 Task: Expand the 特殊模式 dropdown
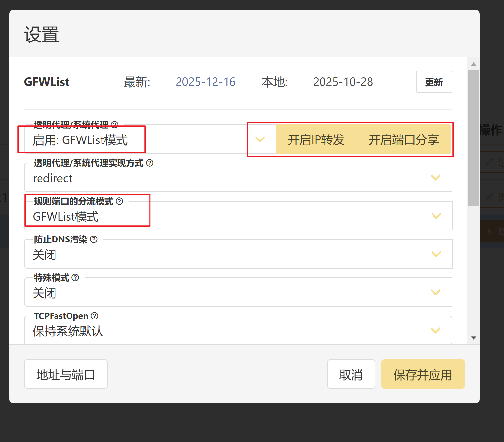coord(435,292)
